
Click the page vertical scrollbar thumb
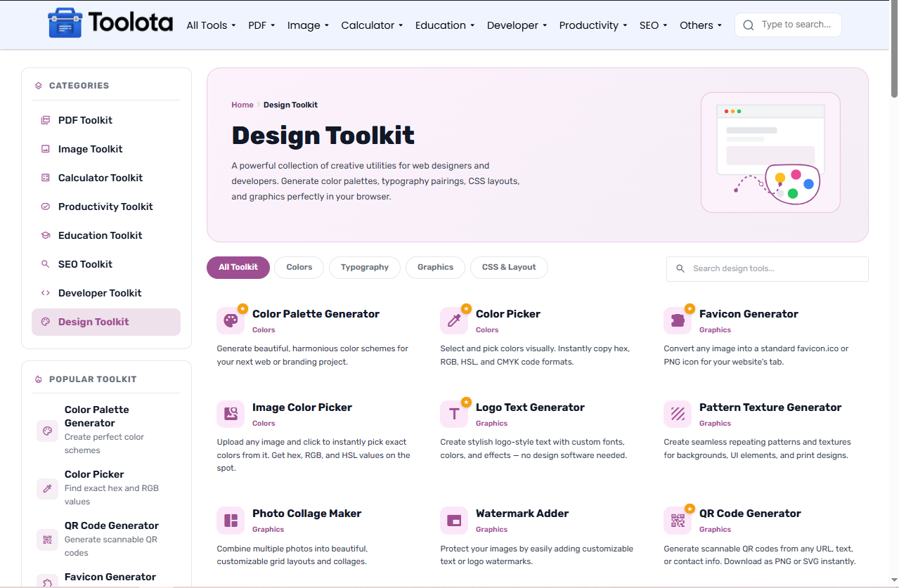[894, 49]
